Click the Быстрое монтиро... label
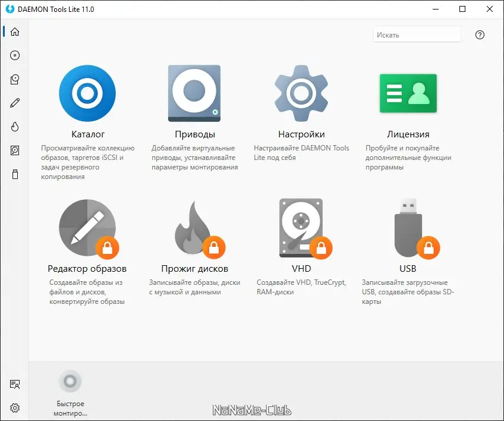The image size is (504, 421). click(70, 409)
